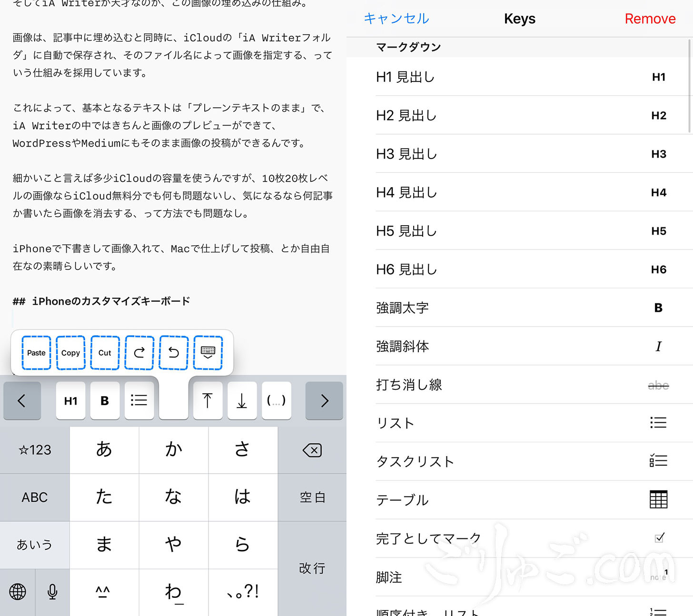
Task: Show previous keys with left chevron
Action: [22, 400]
